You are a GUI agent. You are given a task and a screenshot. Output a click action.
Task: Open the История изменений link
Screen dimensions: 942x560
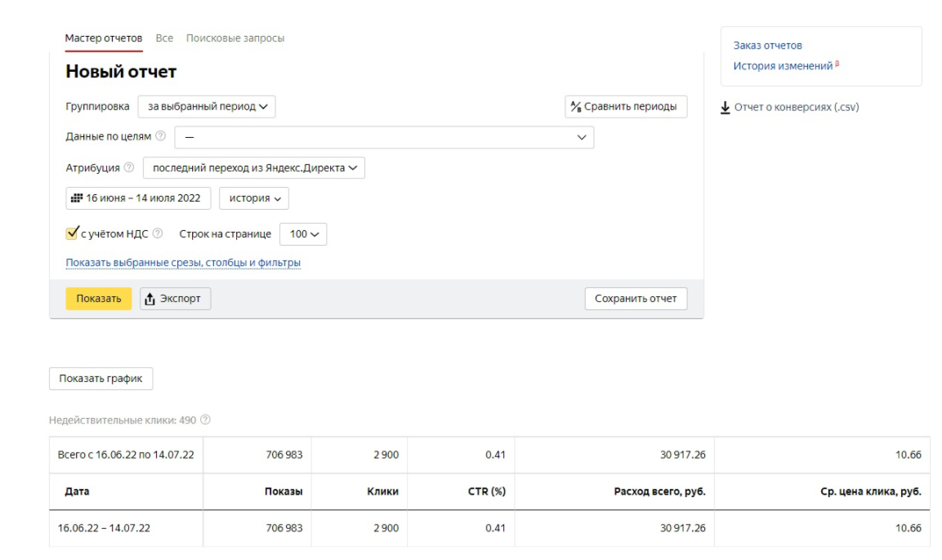(x=783, y=66)
